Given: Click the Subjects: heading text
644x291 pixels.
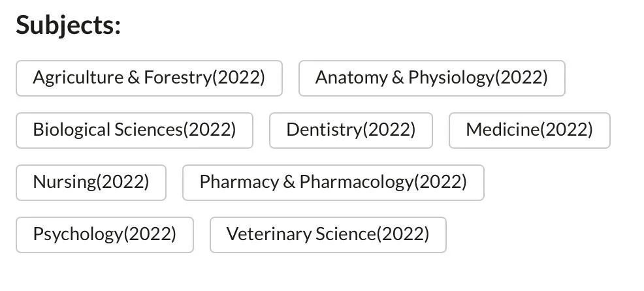Looking at the screenshot, I should coord(69,25).
